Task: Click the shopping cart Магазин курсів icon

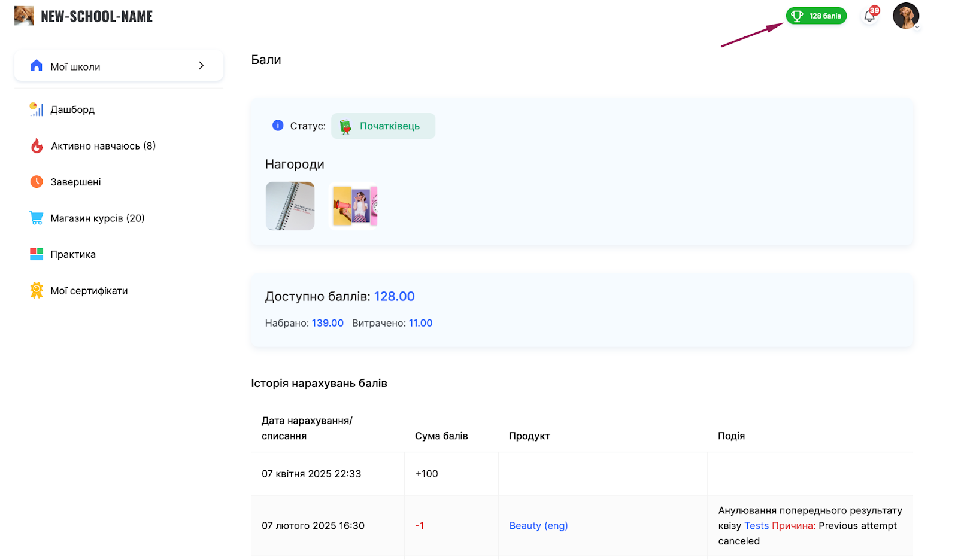Action: (37, 218)
